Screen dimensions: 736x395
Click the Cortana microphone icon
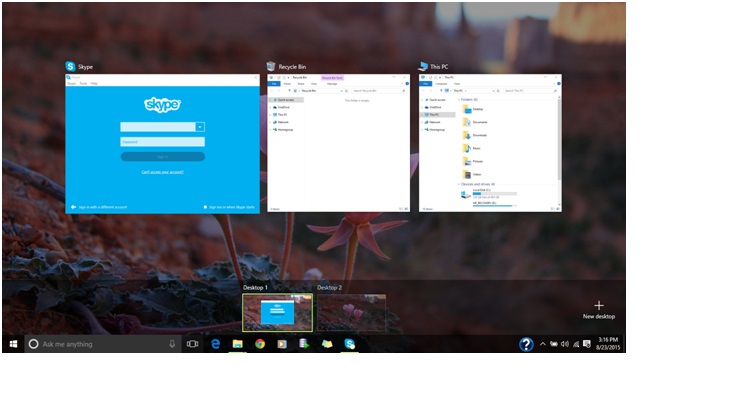click(172, 344)
